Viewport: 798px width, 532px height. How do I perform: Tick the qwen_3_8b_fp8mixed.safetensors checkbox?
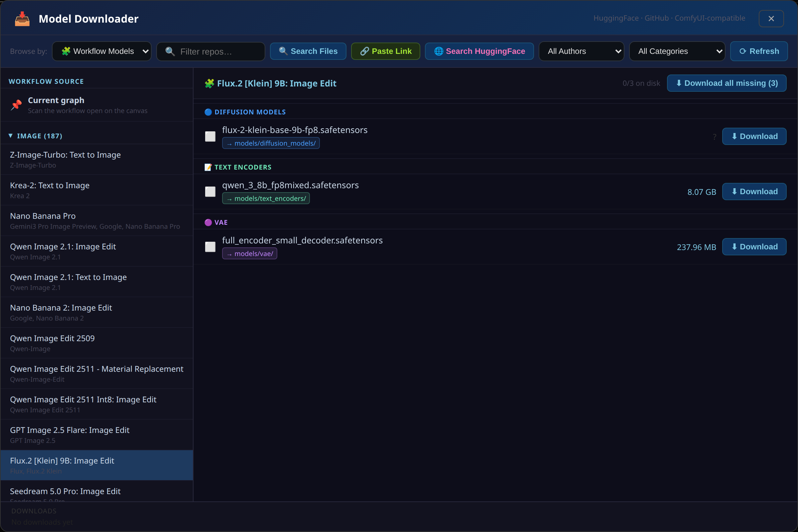[210, 192]
